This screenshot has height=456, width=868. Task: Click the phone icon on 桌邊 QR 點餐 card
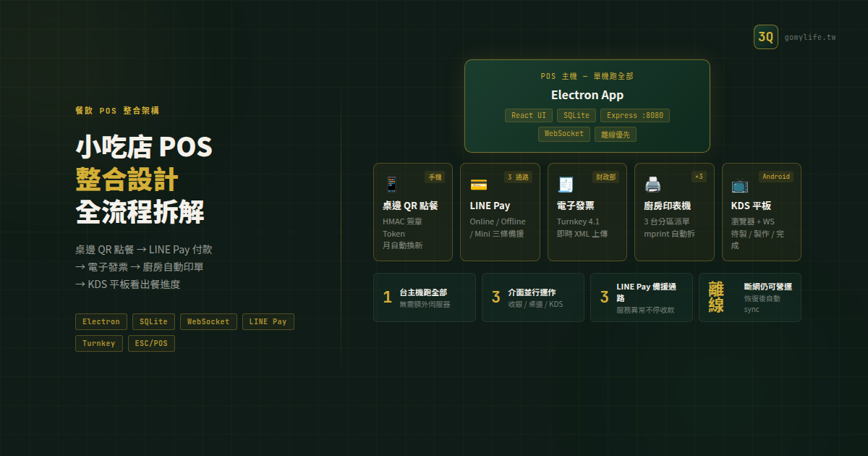click(x=391, y=185)
